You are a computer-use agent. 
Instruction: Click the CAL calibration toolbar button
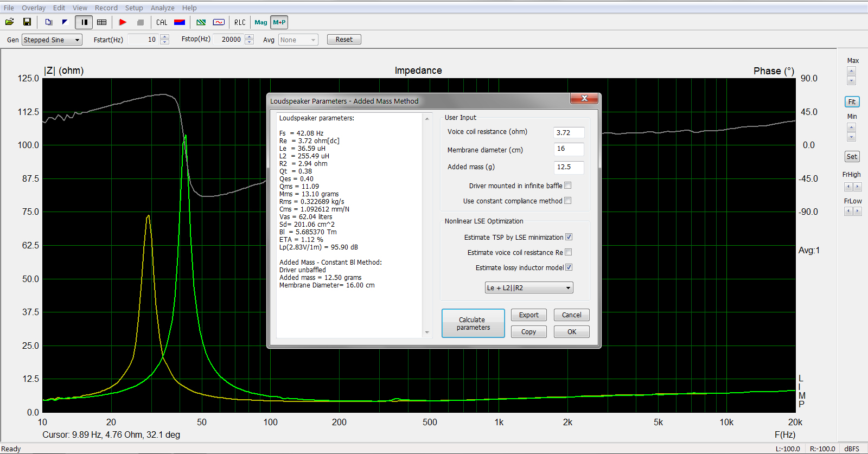[162, 22]
